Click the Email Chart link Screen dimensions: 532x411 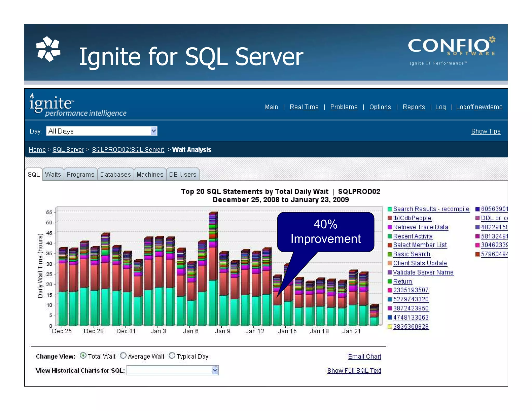(364, 356)
